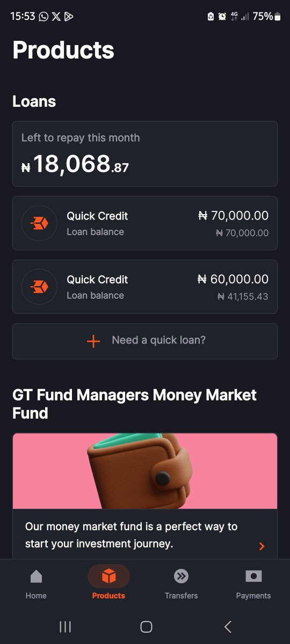Tap the Products cube icon
290x644 pixels.
[x=108, y=576]
